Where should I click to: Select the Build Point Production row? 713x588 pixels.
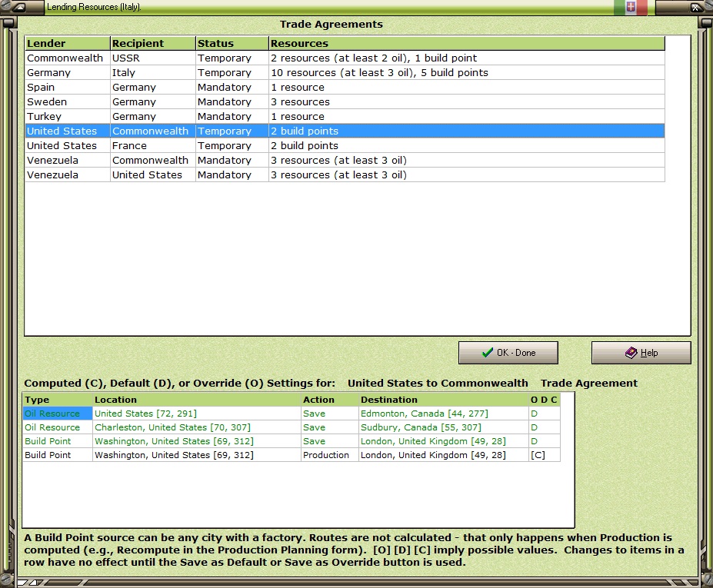tap(291, 455)
